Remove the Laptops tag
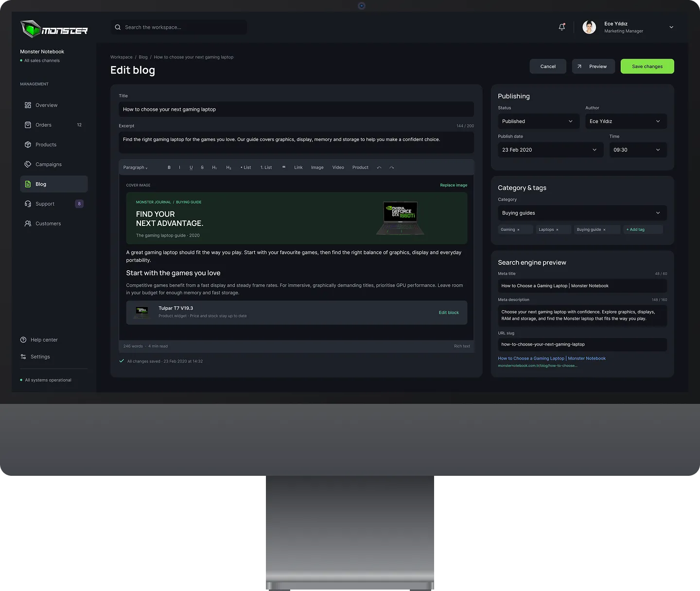Image resolution: width=700 pixels, height=591 pixels. (557, 230)
